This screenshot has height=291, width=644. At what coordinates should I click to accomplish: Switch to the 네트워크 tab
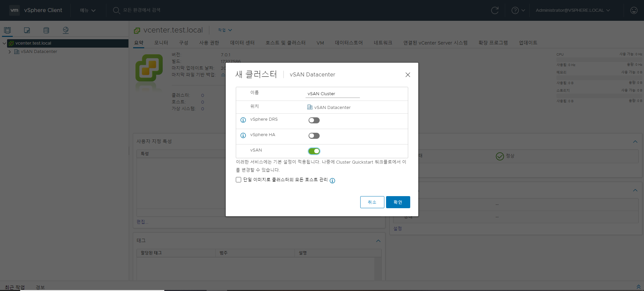click(383, 43)
